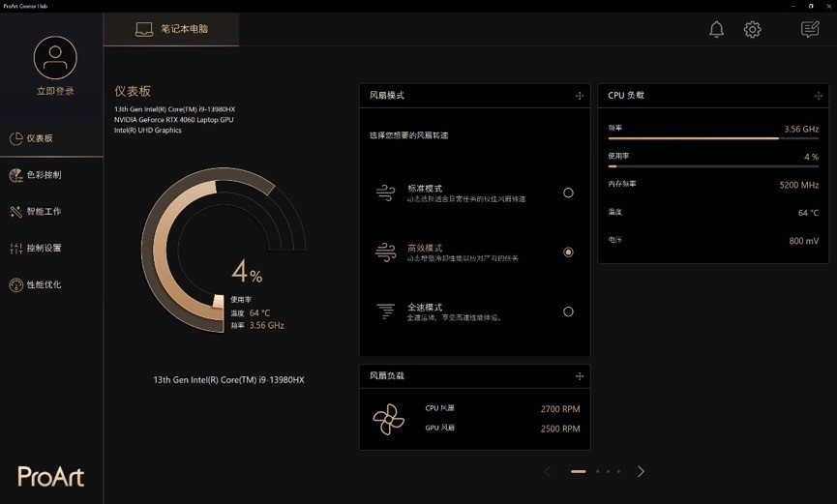
Task: Click the gauge performance optimization icon
Action: coord(16,284)
